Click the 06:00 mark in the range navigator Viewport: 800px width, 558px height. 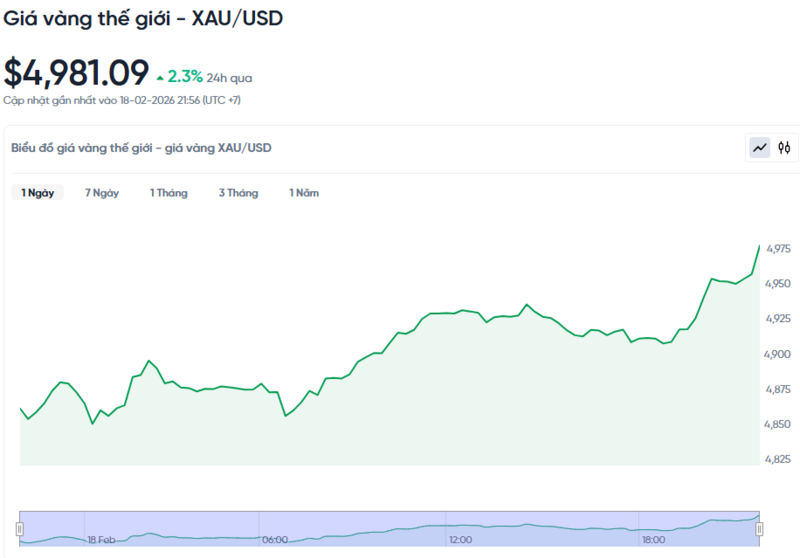tap(274, 540)
